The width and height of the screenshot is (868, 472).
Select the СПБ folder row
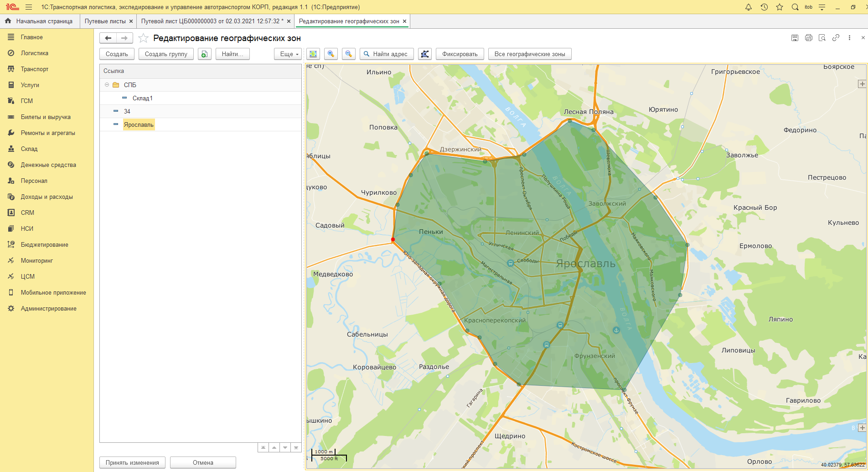(201, 85)
